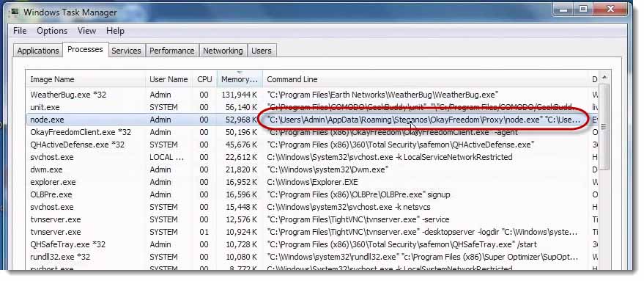This screenshot has width=644, height=281.
Task: Click the 52,968 K memory value
Action: click(x=242, y=120)
